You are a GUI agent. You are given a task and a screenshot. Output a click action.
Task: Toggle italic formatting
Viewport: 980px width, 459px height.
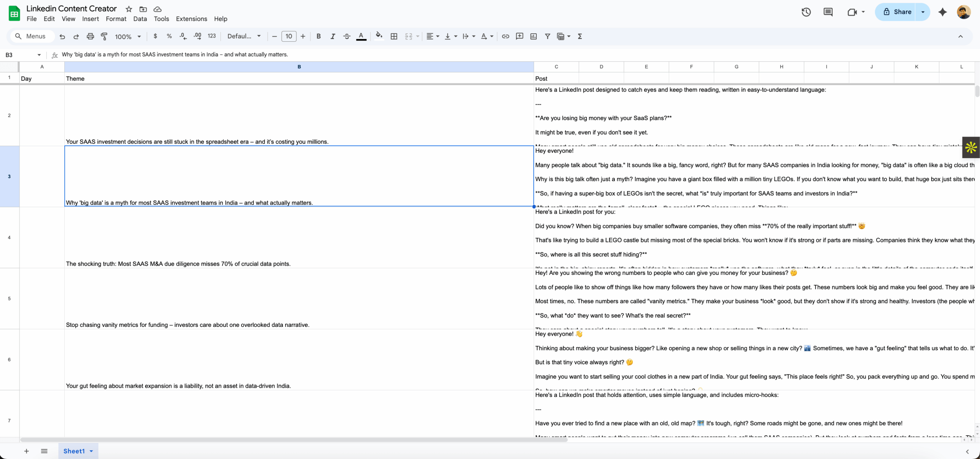332,36
